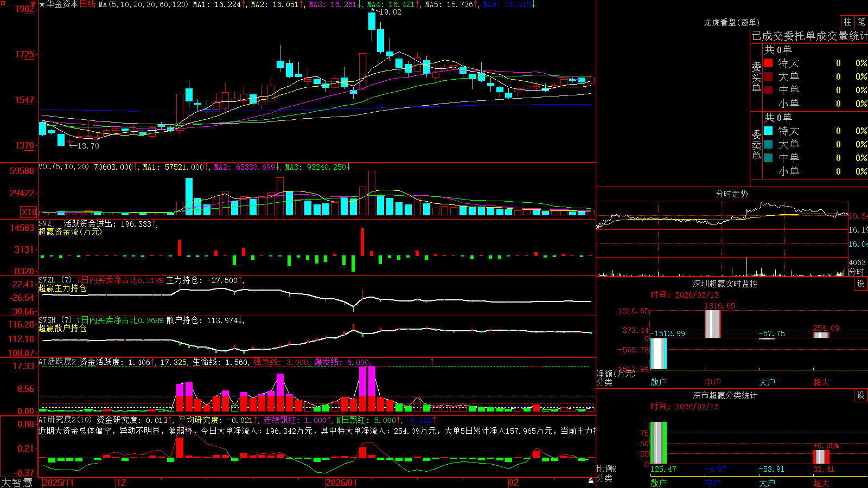The image size is (868, 488).
Task: Click the star favorite icon beside 华金资本
Action: point(42,4)
